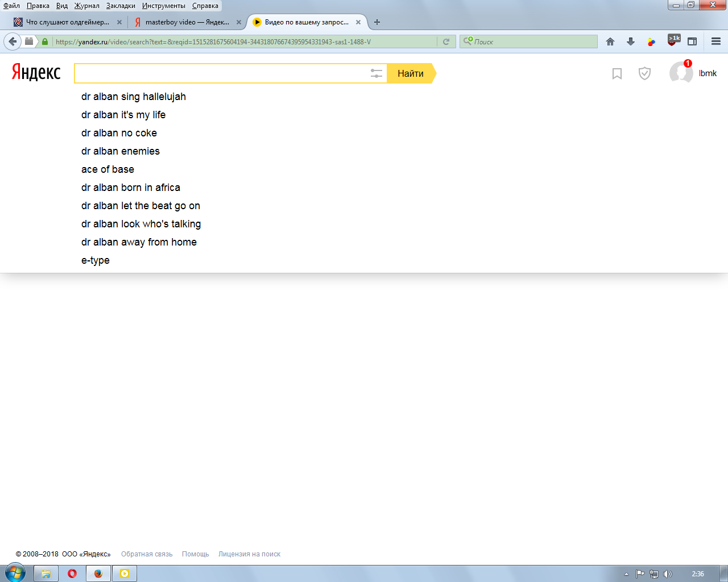Choose suggestion 'dr alban away from home'
This screenshot has height=582, width=728.
[139, 242]
